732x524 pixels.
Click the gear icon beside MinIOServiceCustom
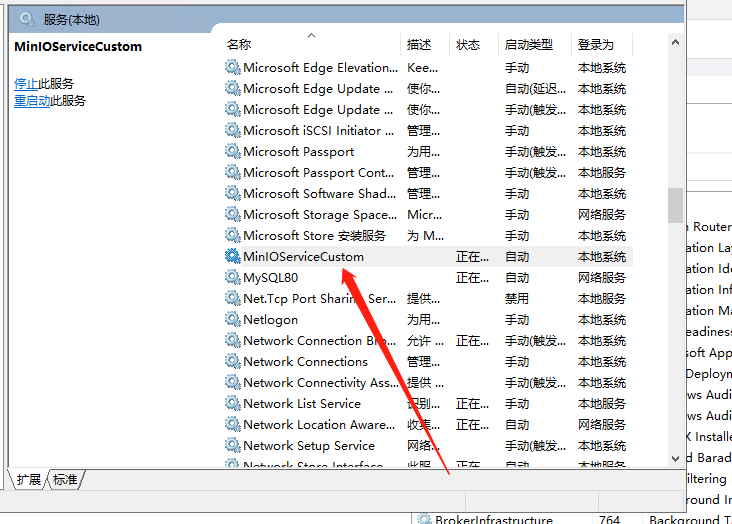[x=233, y=257]
